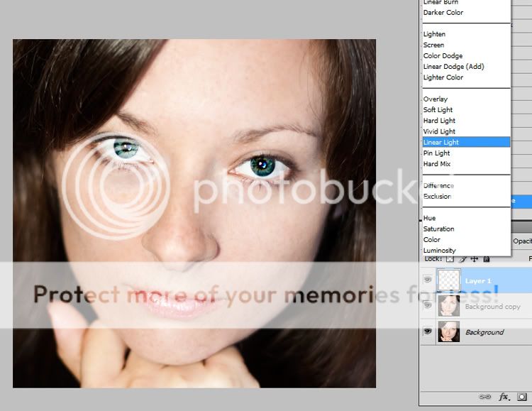Click the Link Layers chain icon
The height and width of the screenshot is (411, 532).
tap(484, 397)
